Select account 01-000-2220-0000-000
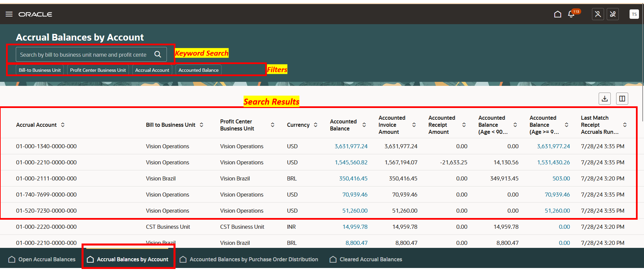The height and width of the screenshot is (270, 644). coord(46,227)
